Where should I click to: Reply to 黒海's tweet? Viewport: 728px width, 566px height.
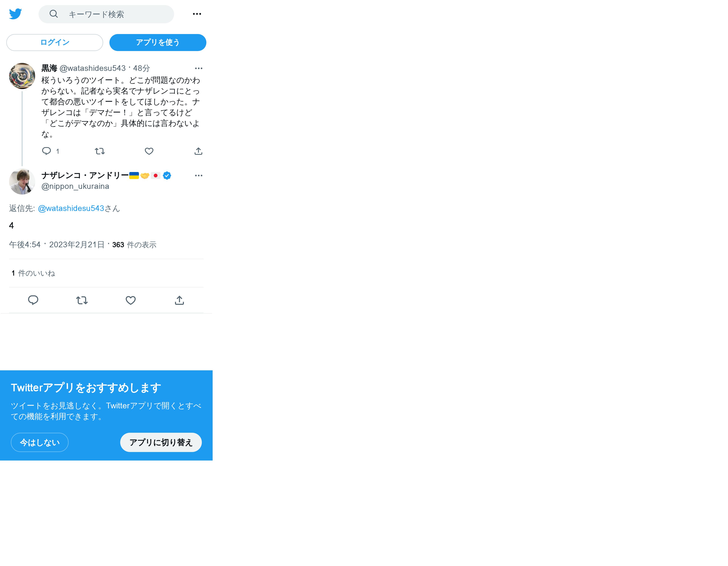tap(46, 151)
